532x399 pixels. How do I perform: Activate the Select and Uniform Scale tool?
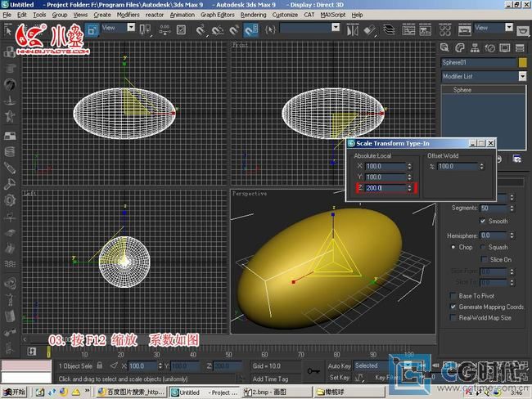(x=92, y=30)
